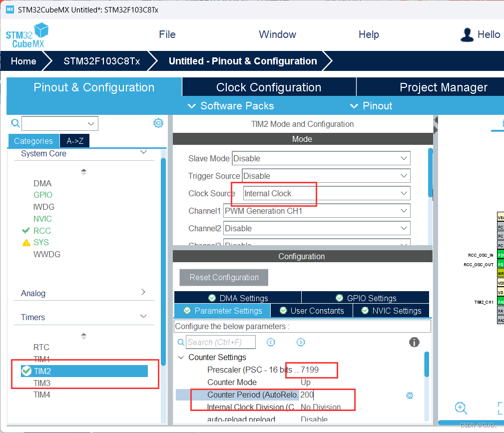The width and height of the screenshot is (504, 433).
Task: Click the Prescaler value 7199
Action: click(x=310, y=370)
